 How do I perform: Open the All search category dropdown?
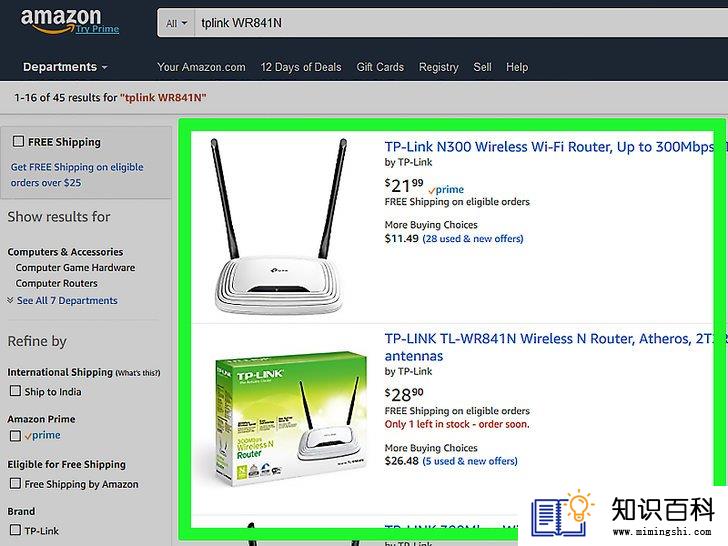click(176, 23)
